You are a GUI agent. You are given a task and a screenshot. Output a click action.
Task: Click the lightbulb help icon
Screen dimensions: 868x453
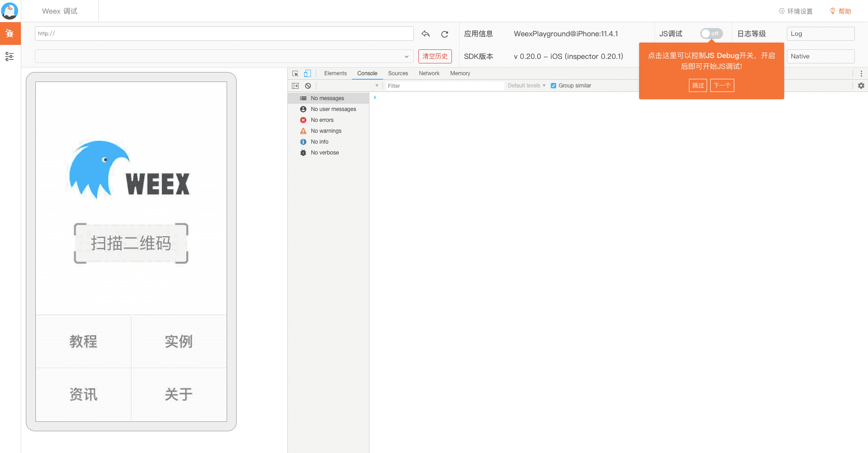point(833,11)
